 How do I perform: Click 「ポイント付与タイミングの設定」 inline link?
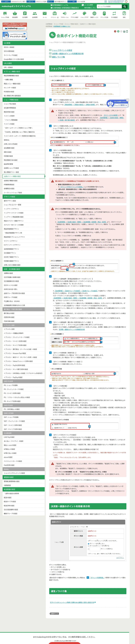(x=71, y=187)
